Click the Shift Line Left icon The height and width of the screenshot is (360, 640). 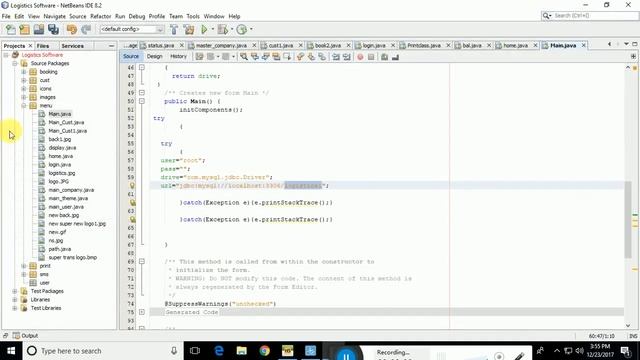click(336, 57)
